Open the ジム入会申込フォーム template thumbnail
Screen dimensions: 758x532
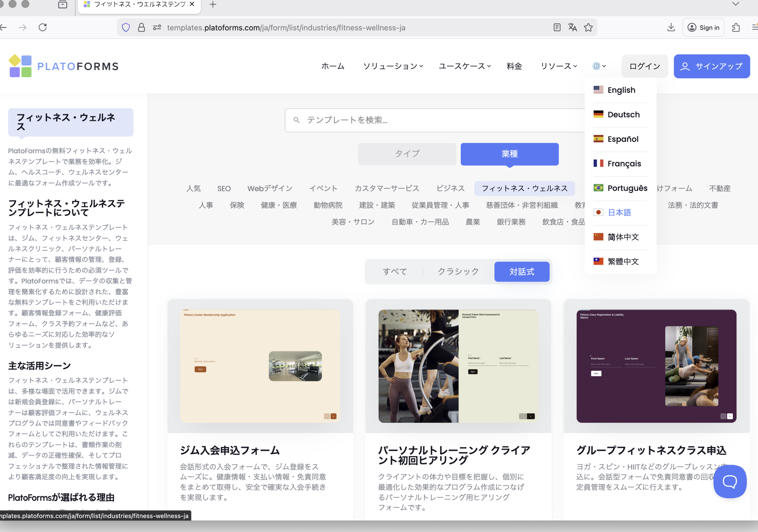pyautogui.click(x=260, y=366)
